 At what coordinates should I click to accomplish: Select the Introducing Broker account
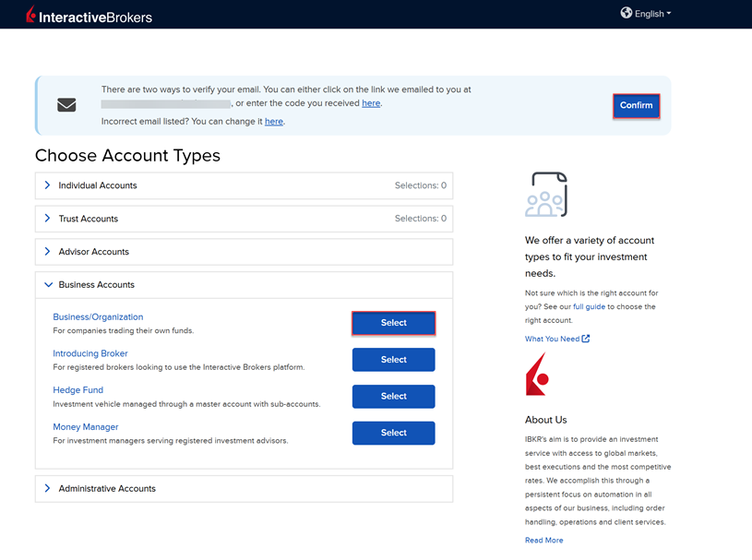pyautogui.click(x=393, y=360)
